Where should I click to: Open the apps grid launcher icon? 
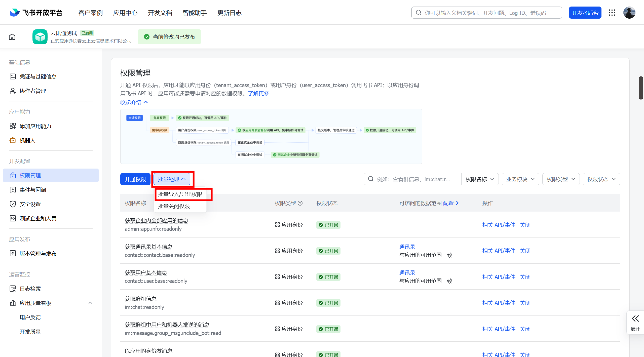tap(612, 13)
